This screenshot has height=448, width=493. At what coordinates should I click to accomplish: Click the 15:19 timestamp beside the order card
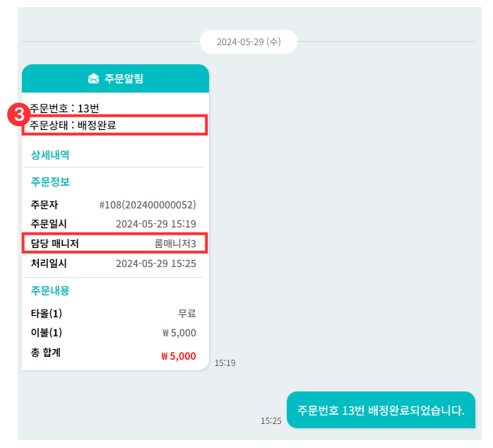(x=225, y=363)
